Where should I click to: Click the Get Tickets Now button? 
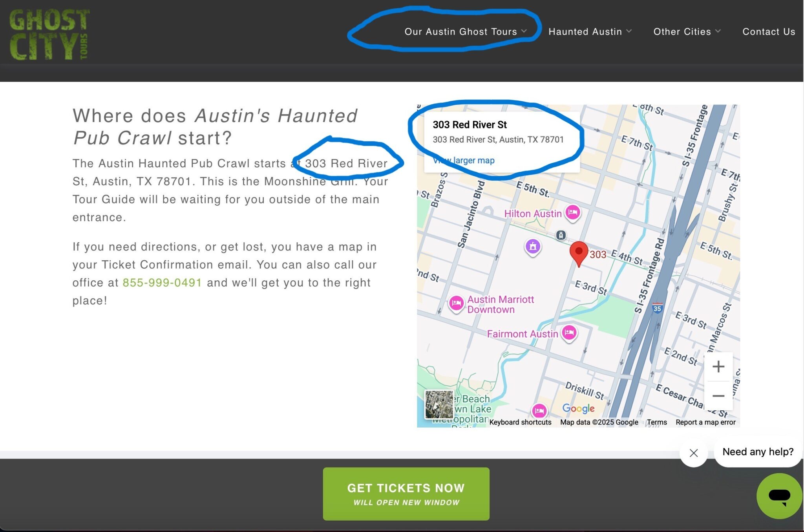[406, 494]
